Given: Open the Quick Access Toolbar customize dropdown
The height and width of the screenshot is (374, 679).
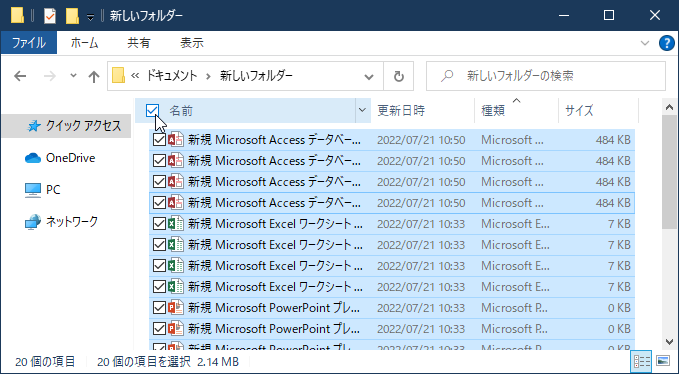Looking at the screenshot, I should pos(91,17).
